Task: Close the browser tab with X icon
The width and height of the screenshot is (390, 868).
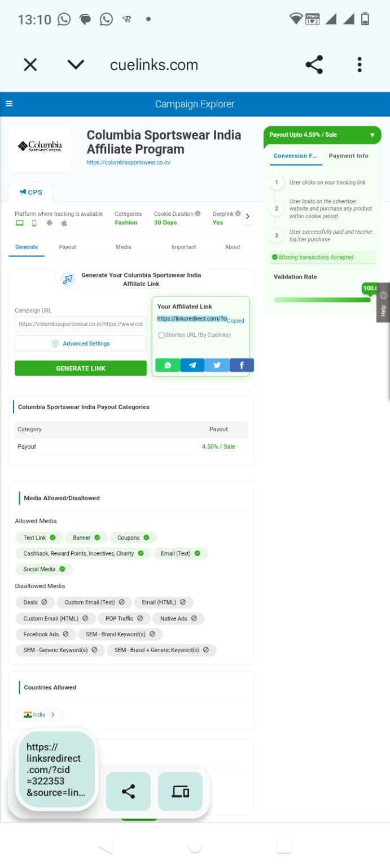Action: point(30,65)
